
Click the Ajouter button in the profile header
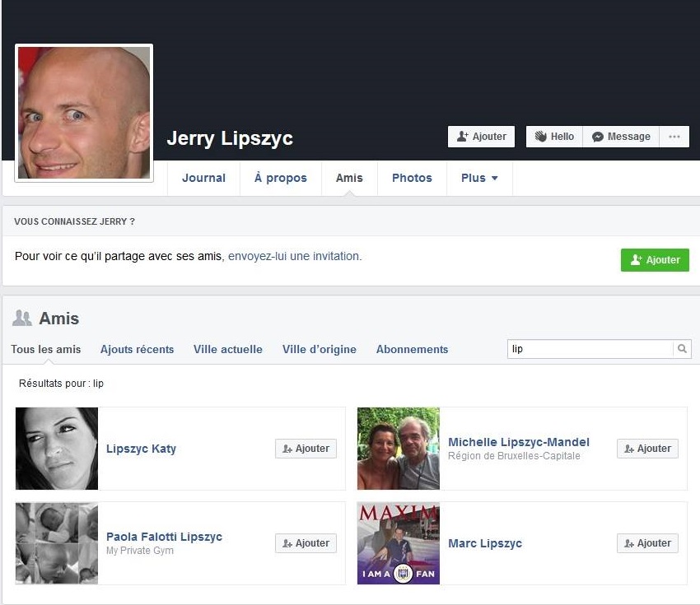click(x=481, y=137)
